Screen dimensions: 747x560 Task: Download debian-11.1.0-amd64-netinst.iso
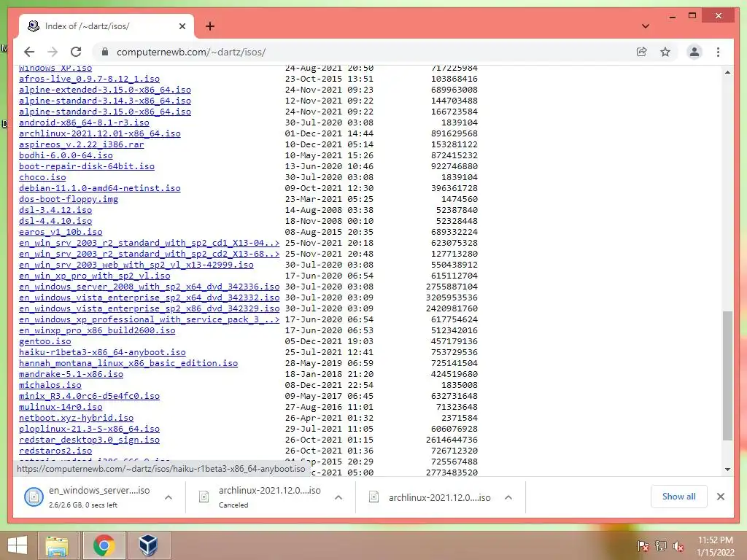click(x=99, y=189)
